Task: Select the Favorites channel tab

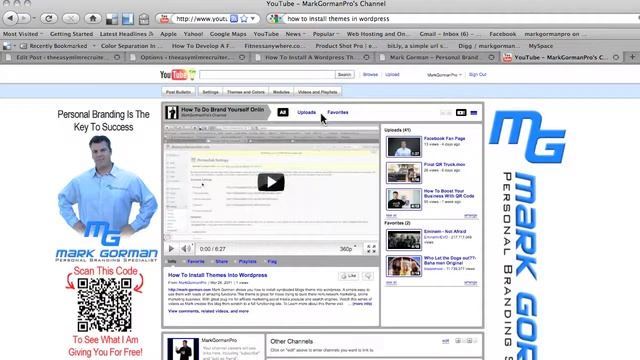Action: click(x=338, y=112)
